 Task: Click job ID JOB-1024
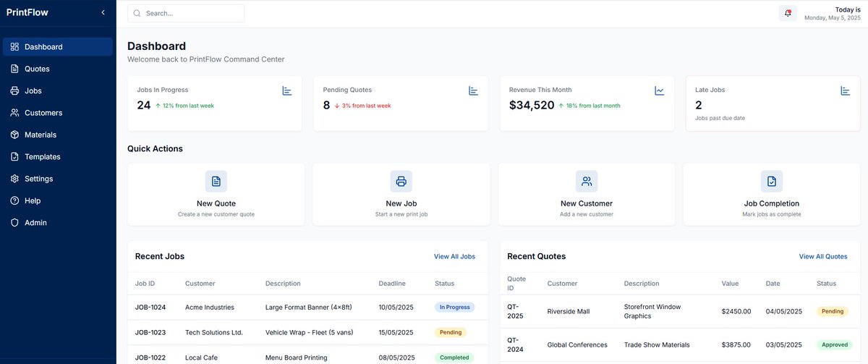(x=150, y=307)
